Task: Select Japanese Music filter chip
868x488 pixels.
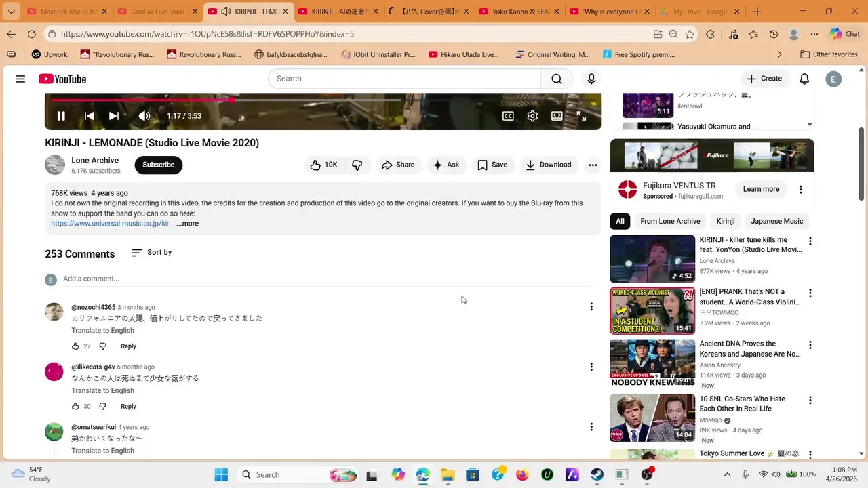Action: tap(776, 221)
